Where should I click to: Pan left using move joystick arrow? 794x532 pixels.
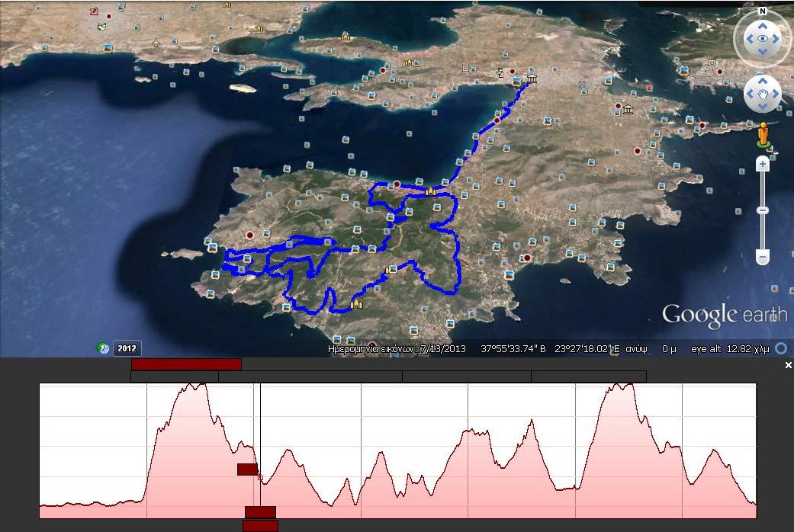tap(749, 94)
